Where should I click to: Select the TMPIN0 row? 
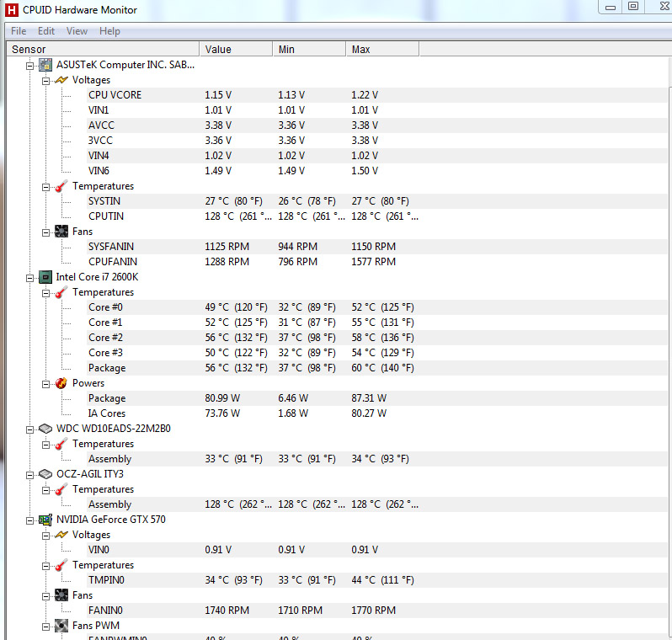tap(377, 580)
